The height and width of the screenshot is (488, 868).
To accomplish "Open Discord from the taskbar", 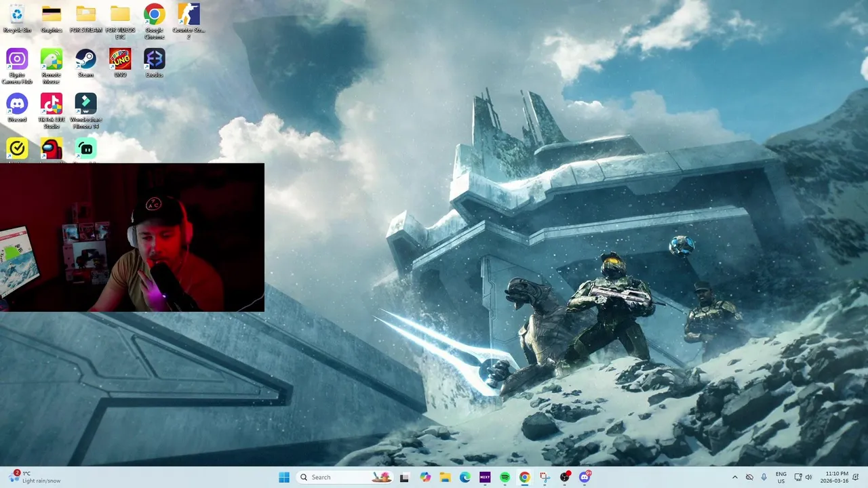I will 585,477.
